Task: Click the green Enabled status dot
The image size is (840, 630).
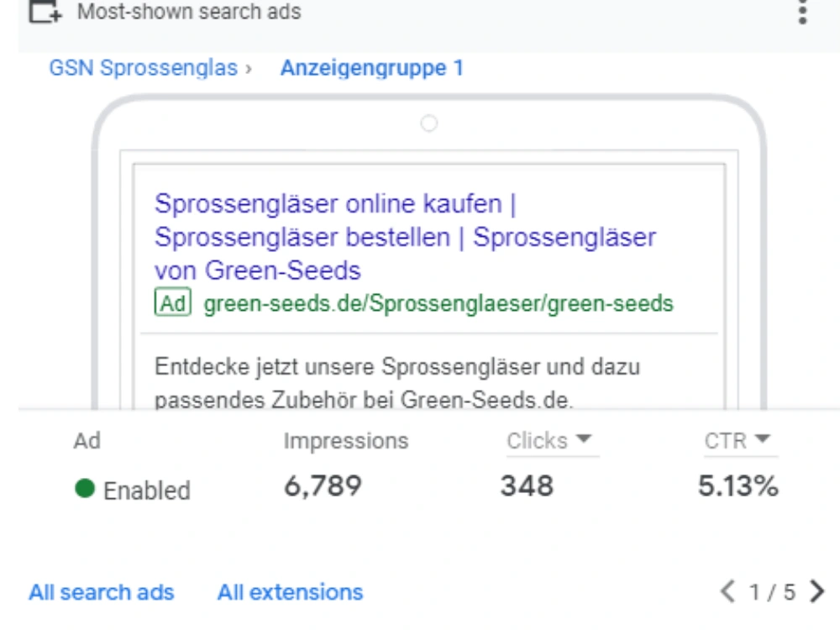Action: [85, 488]
